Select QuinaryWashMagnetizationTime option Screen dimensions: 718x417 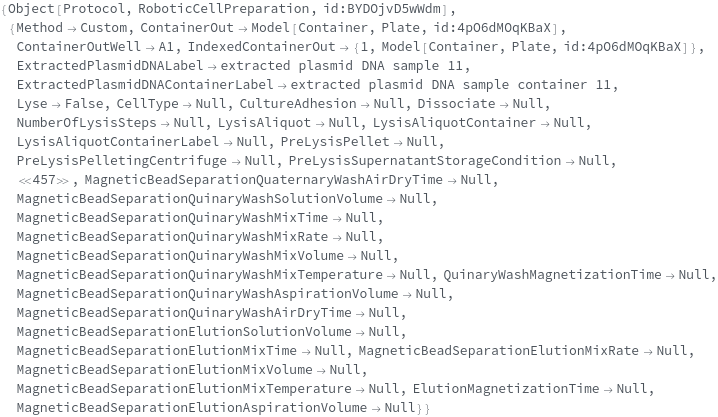552,275
